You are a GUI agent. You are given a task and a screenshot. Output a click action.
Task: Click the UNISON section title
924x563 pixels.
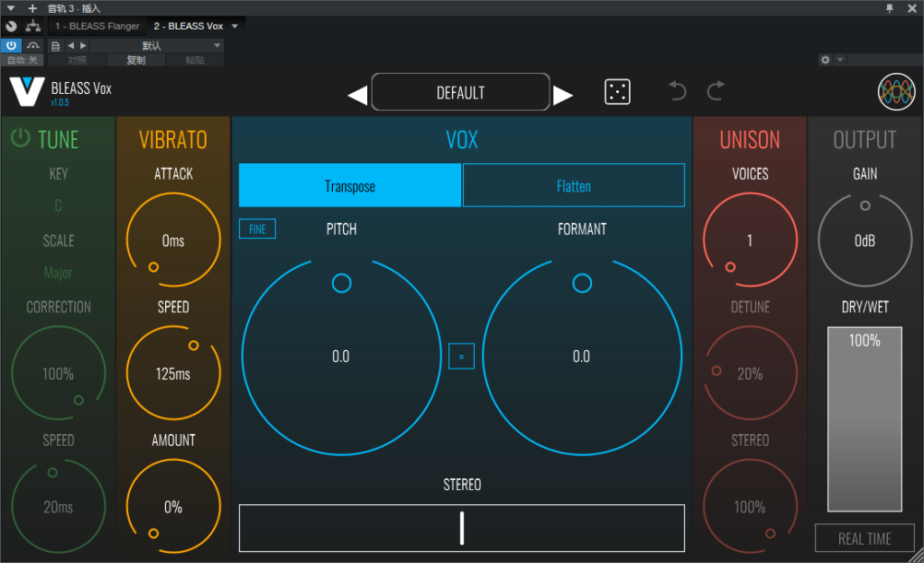[x=750, y=140]
